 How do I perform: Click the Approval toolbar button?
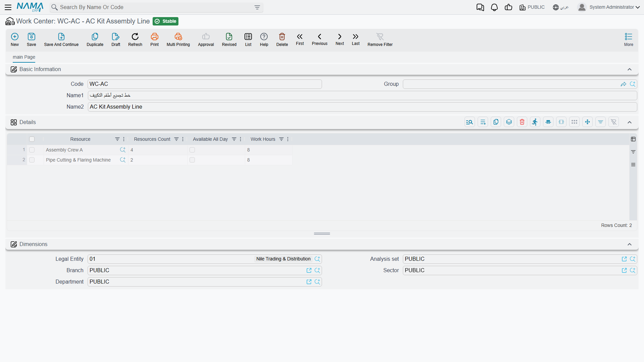[x=206, y=39]
